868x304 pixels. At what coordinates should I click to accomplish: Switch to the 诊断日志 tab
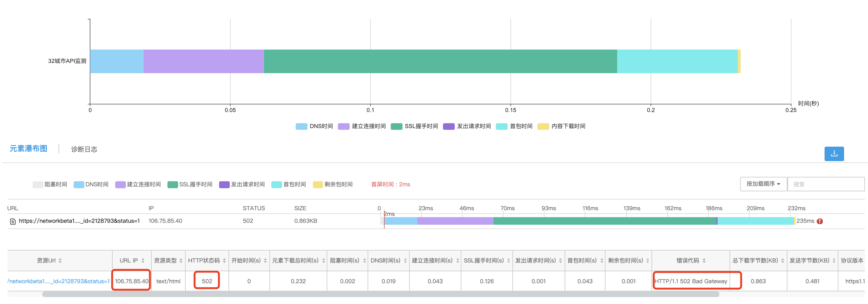[x=84, y=149]
